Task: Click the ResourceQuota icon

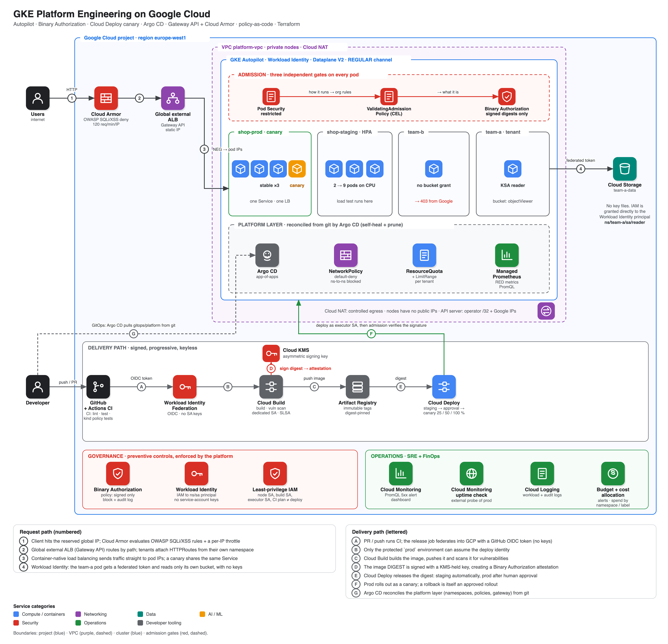Action: 424,255
